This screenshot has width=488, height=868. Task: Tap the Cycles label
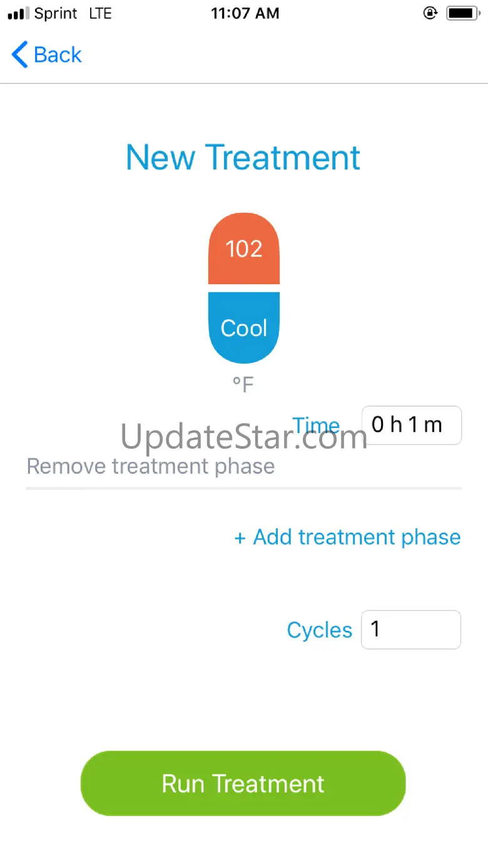(x=319, y=630)
